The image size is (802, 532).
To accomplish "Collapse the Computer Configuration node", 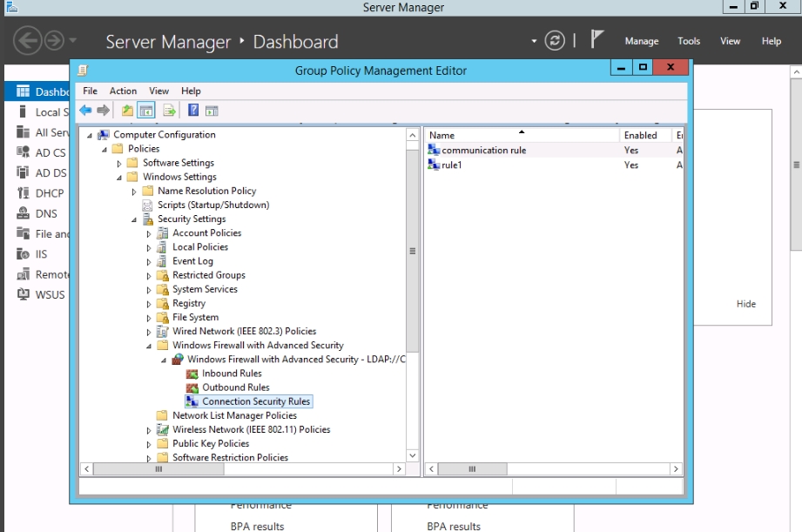I will [x=90, y=136].
